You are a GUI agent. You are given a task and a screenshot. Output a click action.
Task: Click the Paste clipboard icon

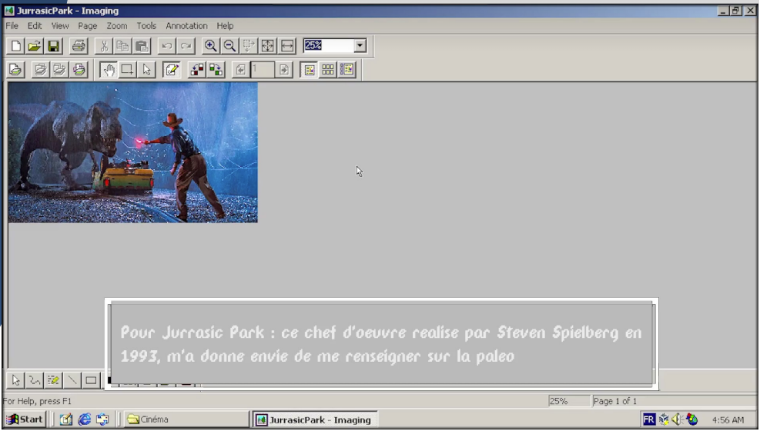141,46
